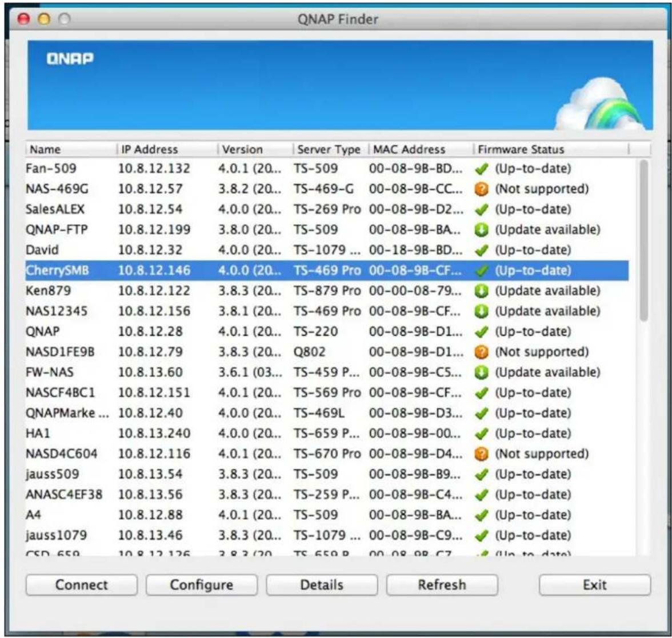Sort list by IP Address column header
Image resolution: width=672 pixels, height=638 pixels.
(167, 150)
